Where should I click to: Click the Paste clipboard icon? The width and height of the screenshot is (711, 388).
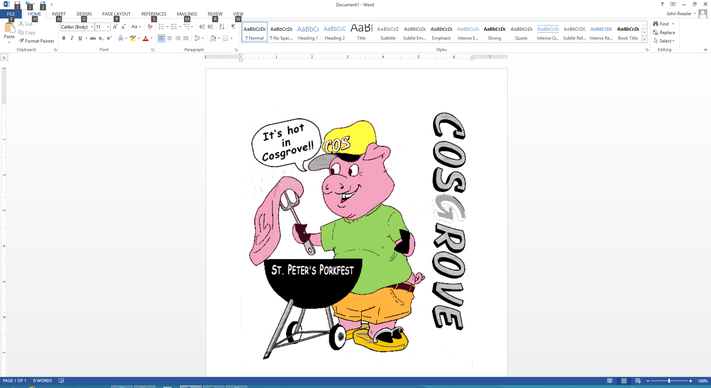[9, 29]
